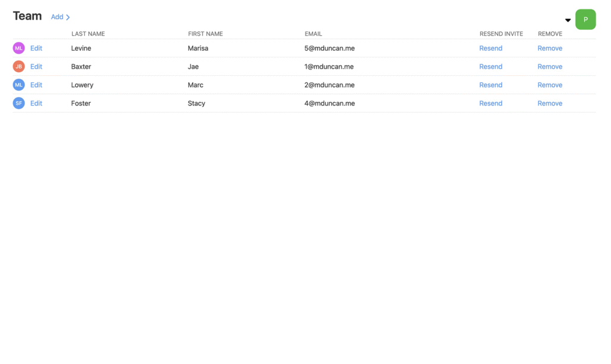The image size is (611, 364).
Task: Edit Stacy Foster's entry
Action: pyautogui.click(x=36, y=103)
